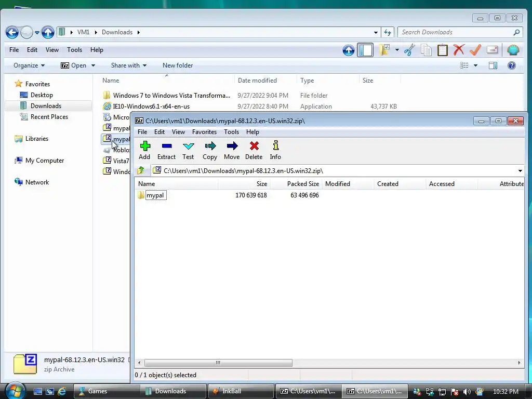Go up one folder level in 7-Zip
Image resolution: width=532 pixels, height=399 pixels.
141,170
